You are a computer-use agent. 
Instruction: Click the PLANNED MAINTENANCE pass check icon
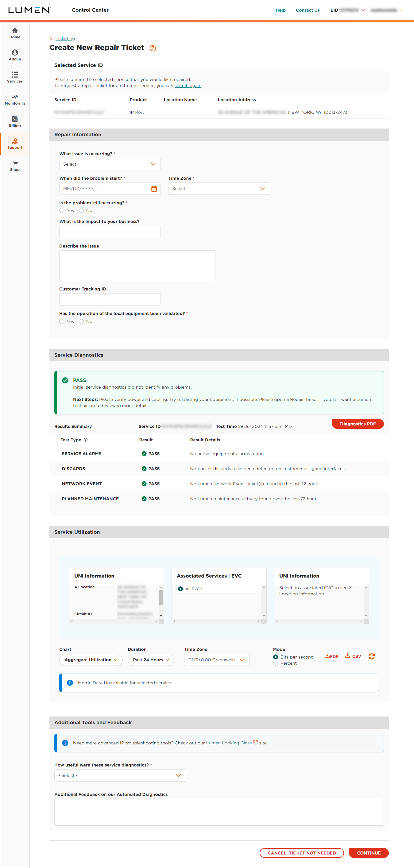(x=144, y=499)
